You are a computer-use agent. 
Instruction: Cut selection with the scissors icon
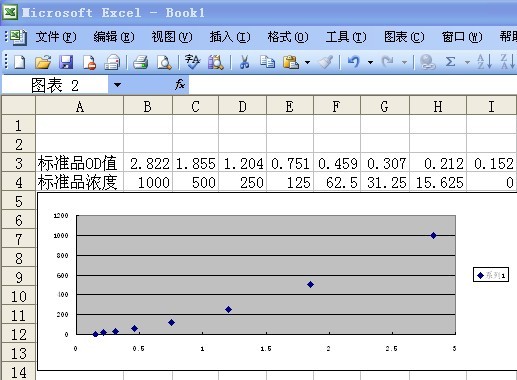[x=244, y=62]
